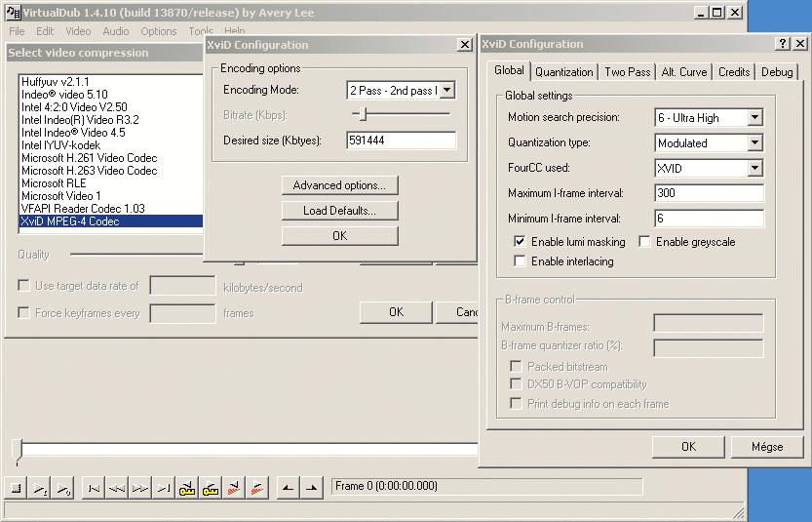
Task: Open the File menu
Action: 18,31
